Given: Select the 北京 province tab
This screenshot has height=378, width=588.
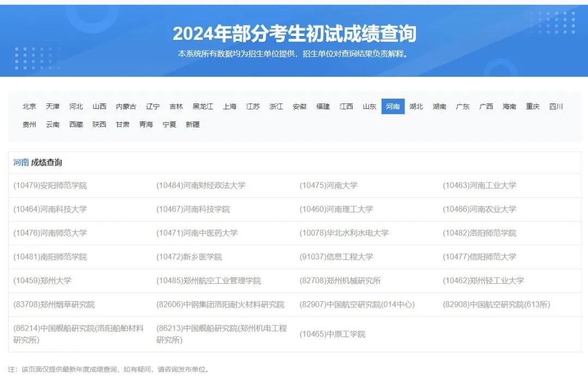Looking at the screenshot, I should 29,107.
